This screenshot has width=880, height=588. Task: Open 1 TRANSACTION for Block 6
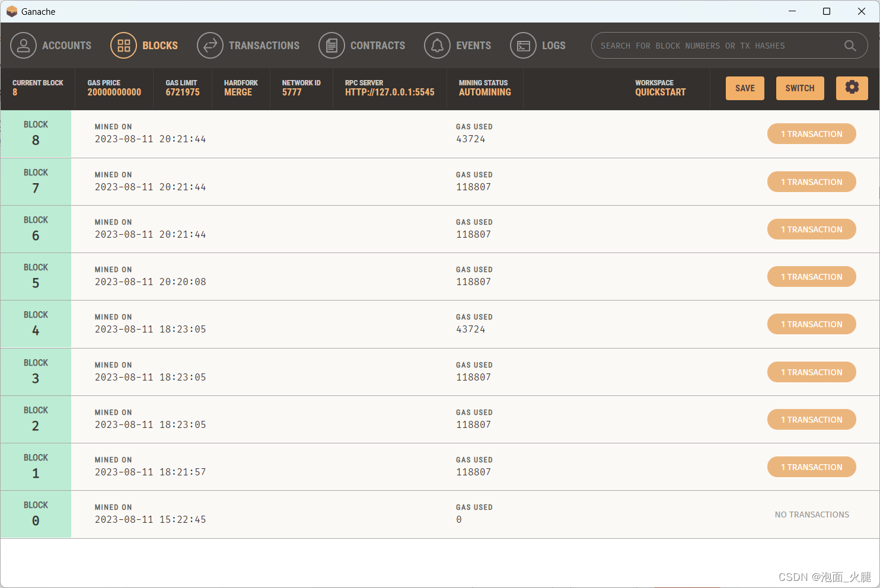[811, 229]
